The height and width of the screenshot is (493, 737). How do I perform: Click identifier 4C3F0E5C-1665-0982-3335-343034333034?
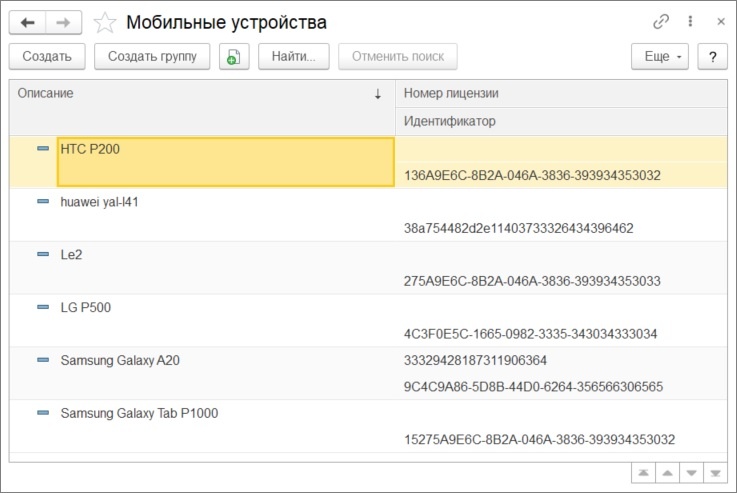530,334
